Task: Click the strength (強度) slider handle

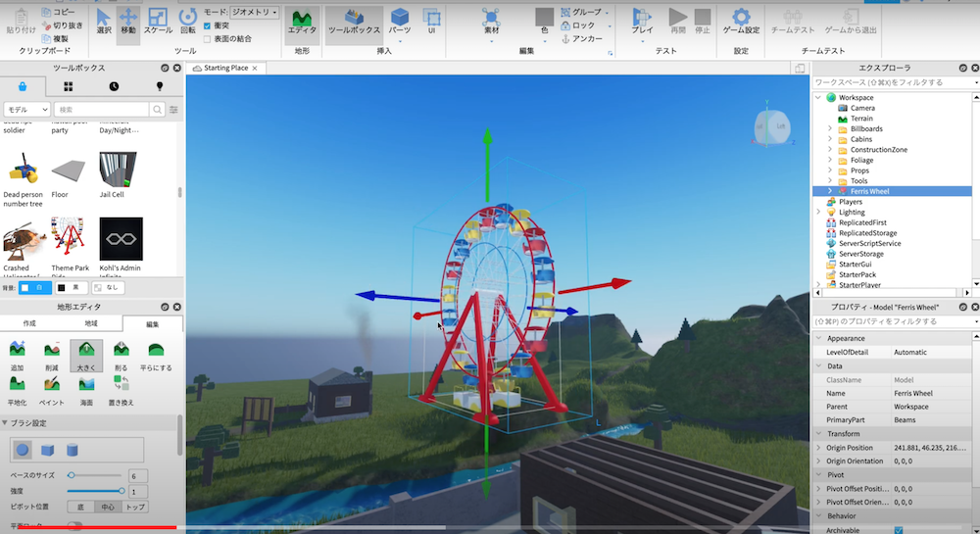Action: point(121,491)
